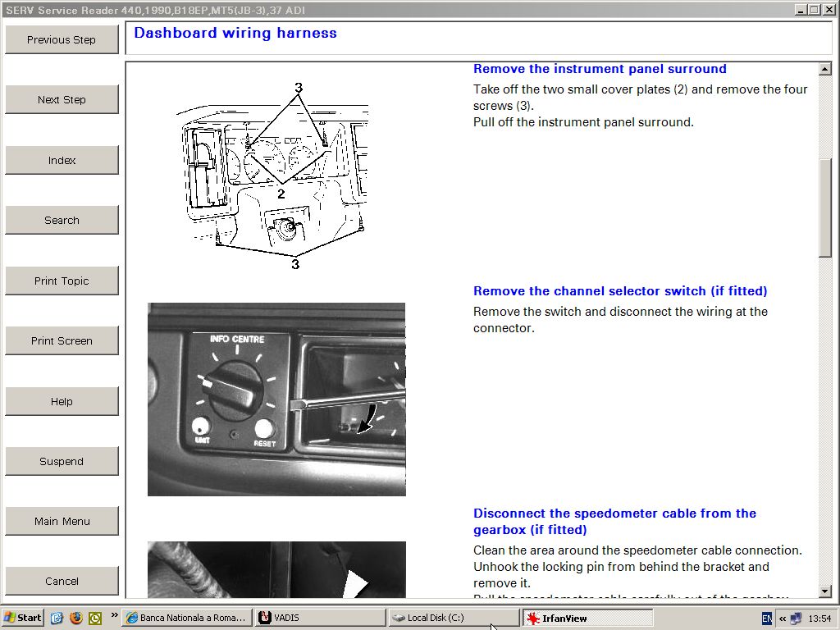Screen dimensions: 840x630
Task: Click the scroll down arrow of the content pane
Action: click(x=825, y=591)
